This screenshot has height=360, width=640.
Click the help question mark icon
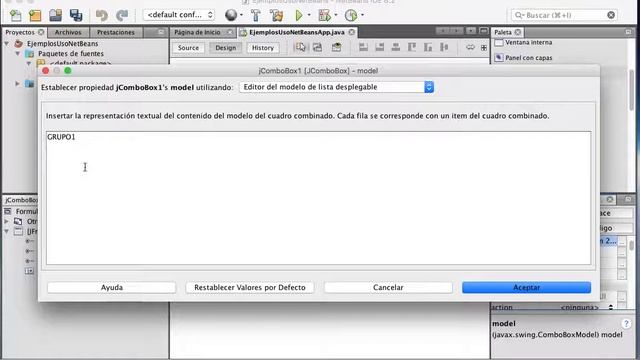click(626, 324)
